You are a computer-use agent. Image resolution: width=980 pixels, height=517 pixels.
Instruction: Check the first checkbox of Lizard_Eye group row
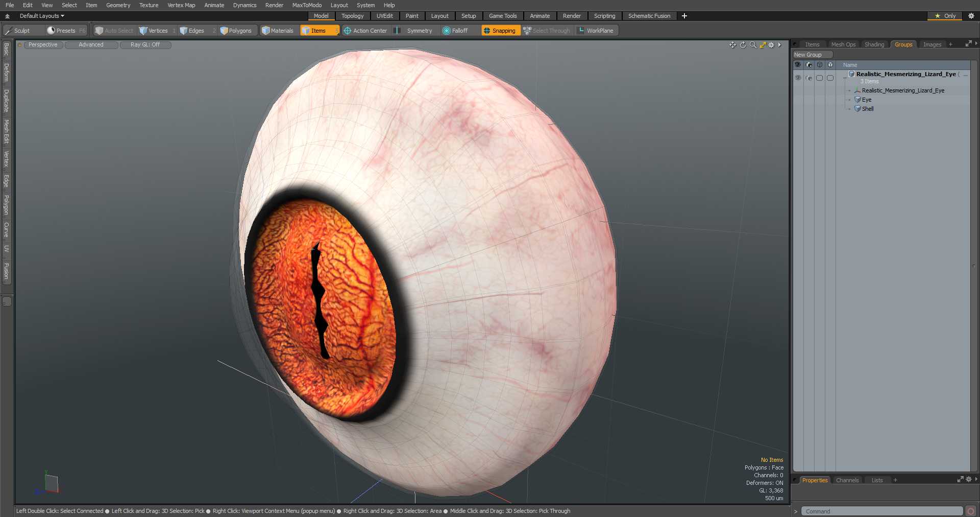click(x=820, y=78)
